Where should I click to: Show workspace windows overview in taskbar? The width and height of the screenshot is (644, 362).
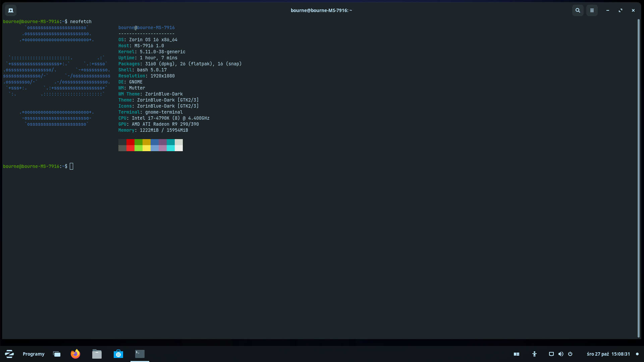tap(57, 354)
